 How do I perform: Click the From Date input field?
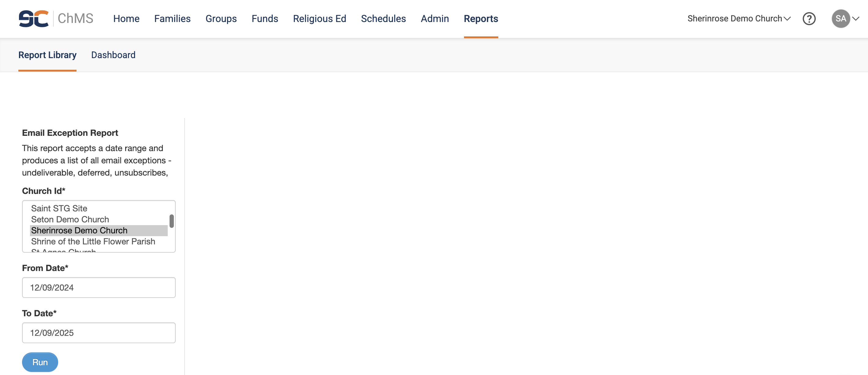coord(98,288)
